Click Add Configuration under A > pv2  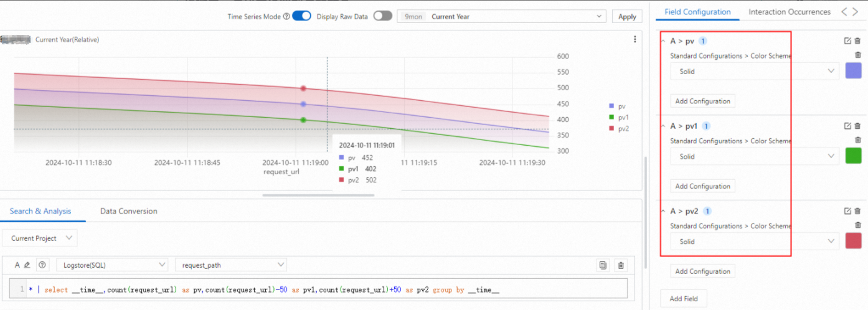pyautogui.click(x=702, y=271)
